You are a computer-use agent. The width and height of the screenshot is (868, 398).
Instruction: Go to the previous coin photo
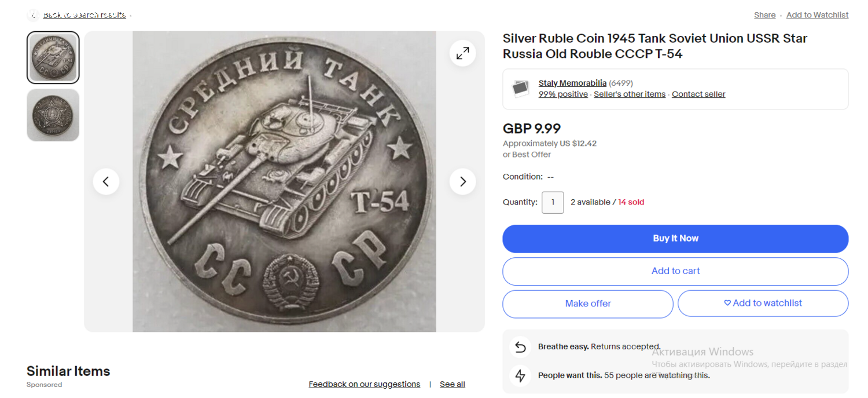pyautogui.click(x=106, y=182)
